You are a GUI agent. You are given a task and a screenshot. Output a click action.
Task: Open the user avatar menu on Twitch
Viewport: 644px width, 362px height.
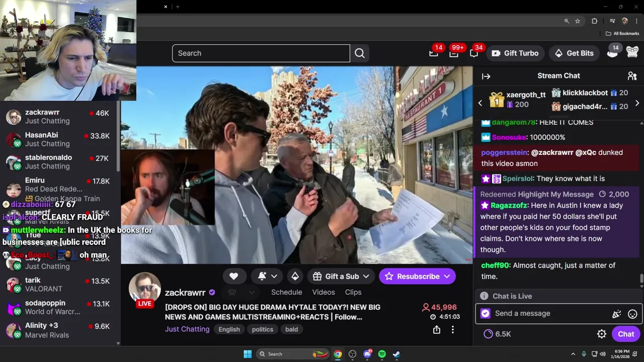tap(632, 52)
